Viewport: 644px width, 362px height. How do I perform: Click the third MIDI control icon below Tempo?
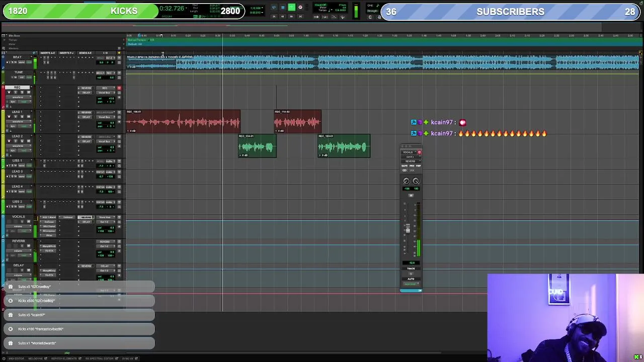334,17
